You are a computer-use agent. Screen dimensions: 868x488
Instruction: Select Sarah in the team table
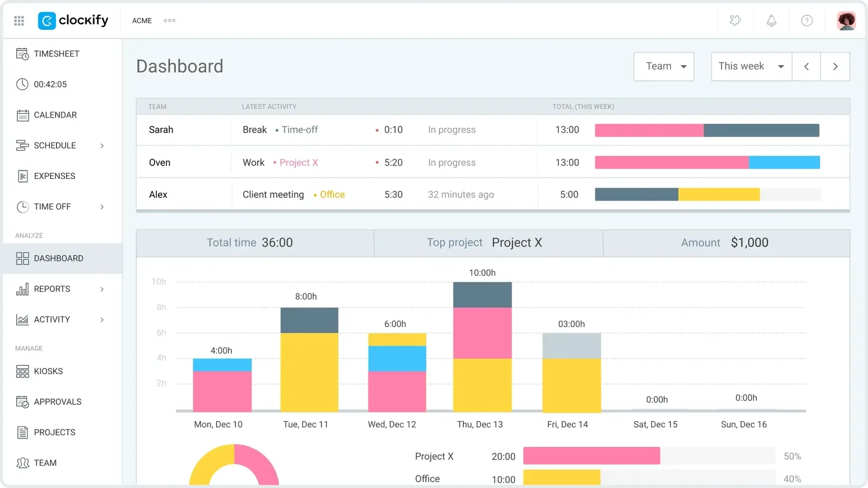click(161, 130)
